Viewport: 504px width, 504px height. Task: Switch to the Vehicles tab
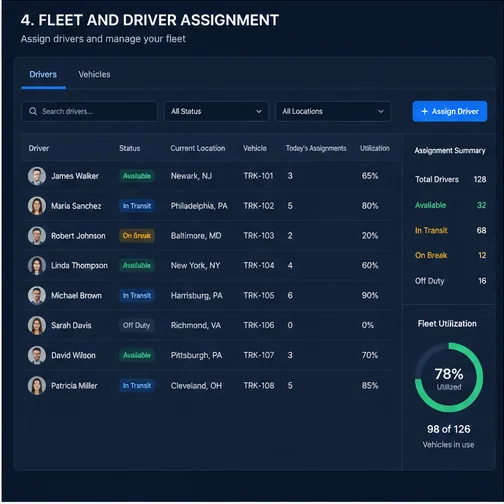coord(94,74)
